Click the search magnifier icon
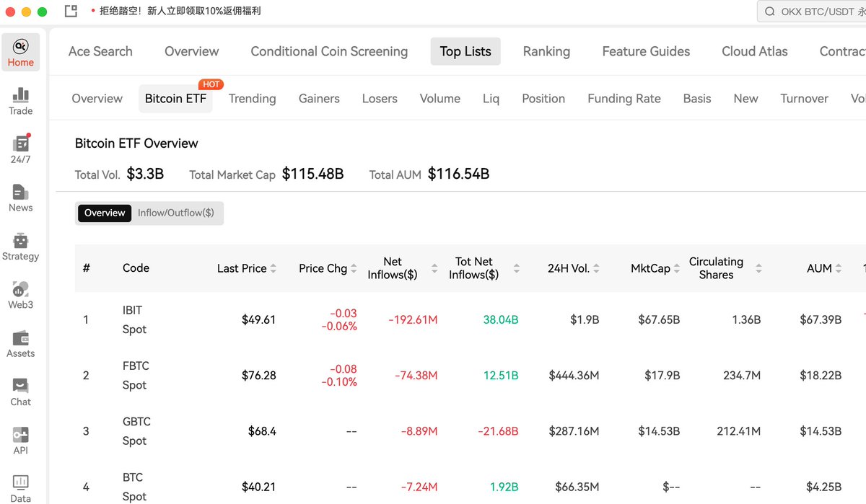 click(770, 12)
